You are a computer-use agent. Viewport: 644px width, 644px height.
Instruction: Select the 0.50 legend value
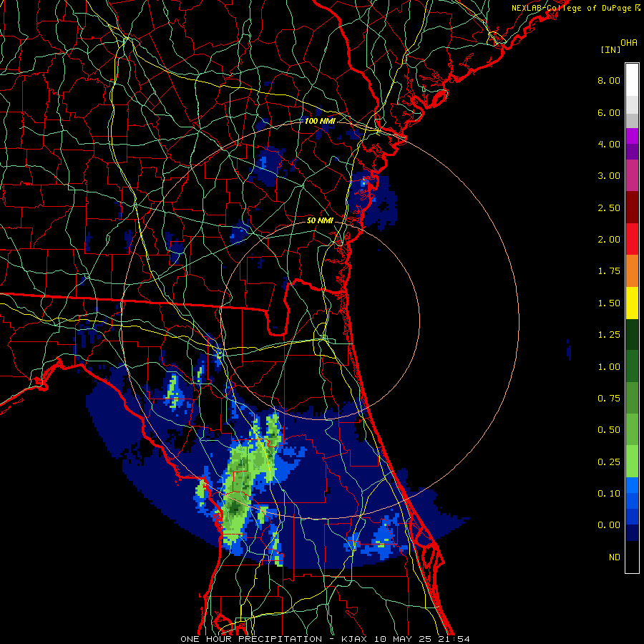pos(609,430)
